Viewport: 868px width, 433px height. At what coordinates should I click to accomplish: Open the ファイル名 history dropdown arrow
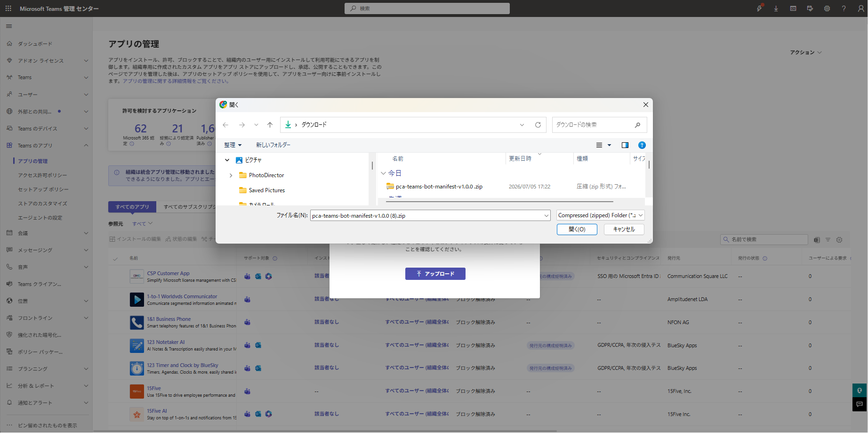click(x=547, y=216)
